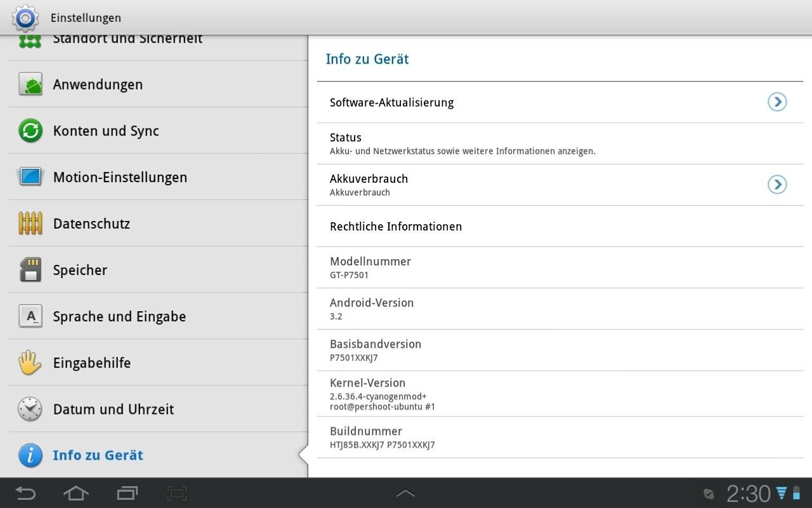
Task: Tap the Kernel-Version row
Action: point(560,394)
